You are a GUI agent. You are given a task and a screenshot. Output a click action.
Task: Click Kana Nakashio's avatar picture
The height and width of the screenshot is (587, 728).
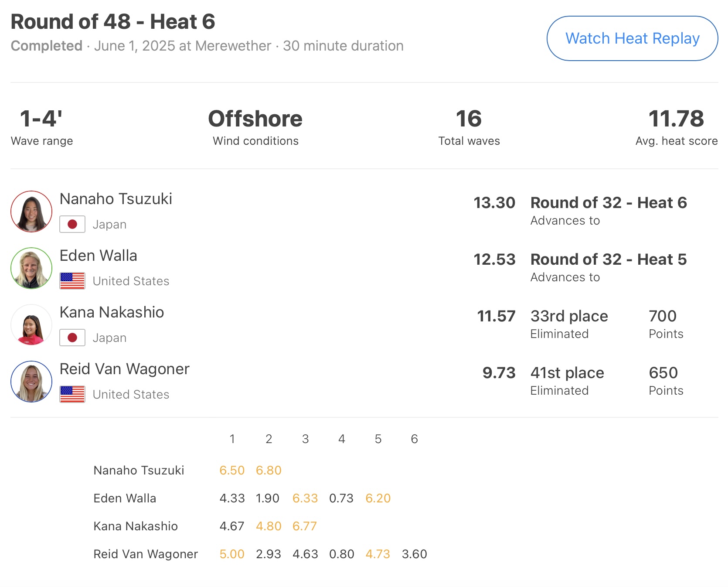31,325
